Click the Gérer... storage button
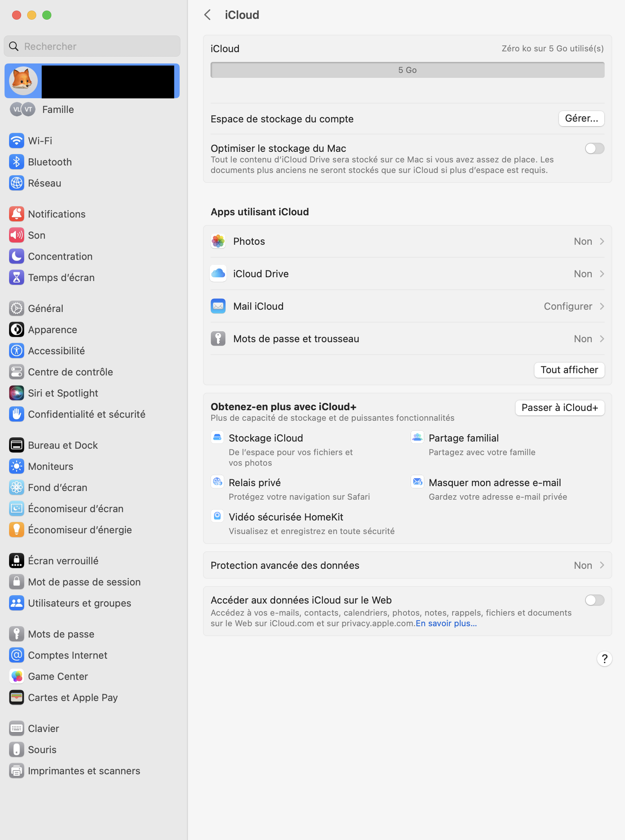The image size is (625, 840). [x=582, y=119]
